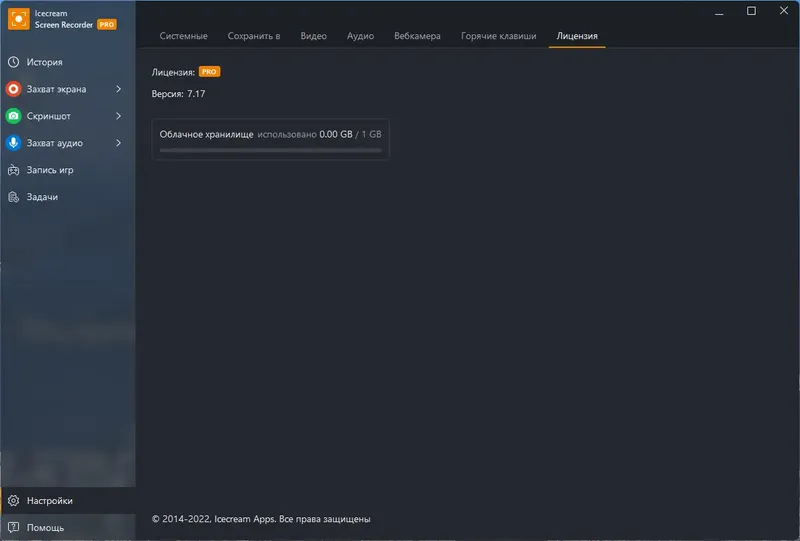Expand the Скриншот submenu arrow

(118, 116)
